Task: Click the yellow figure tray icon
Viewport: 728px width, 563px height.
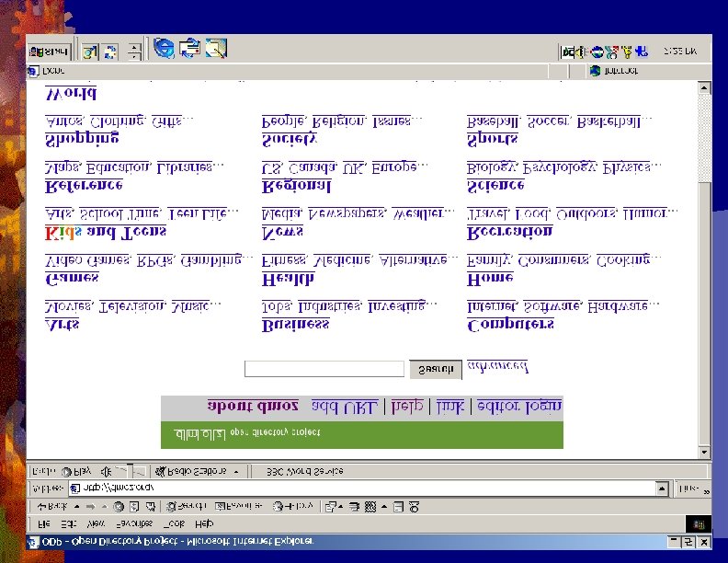Action: tap(627, 52)
